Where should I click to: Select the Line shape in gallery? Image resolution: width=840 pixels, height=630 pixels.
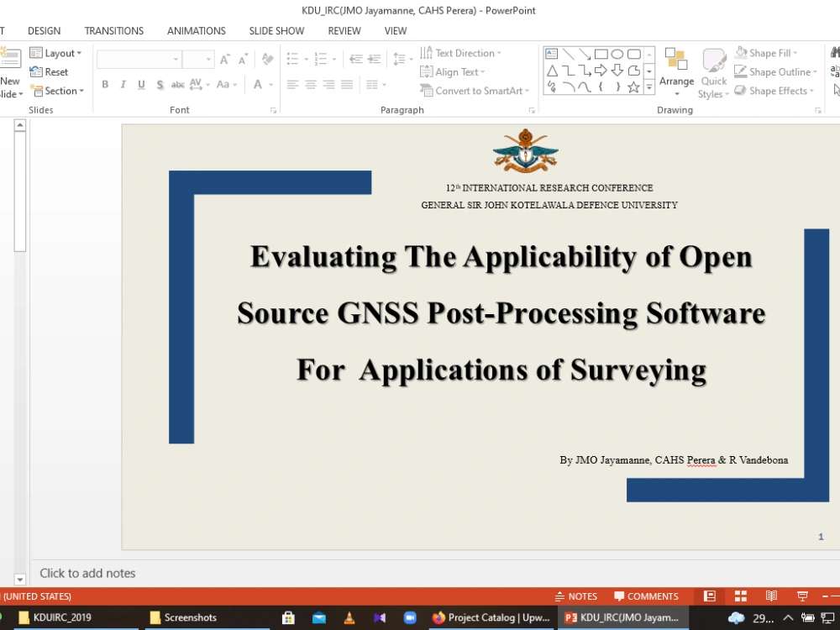click(x=569, y=54)
